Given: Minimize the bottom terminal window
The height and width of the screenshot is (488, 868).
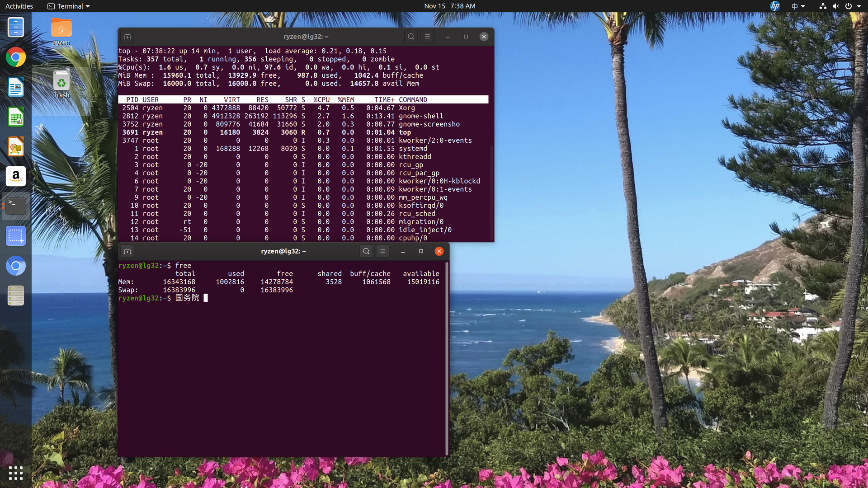Looking at the screenshot, I should (403, 252).
